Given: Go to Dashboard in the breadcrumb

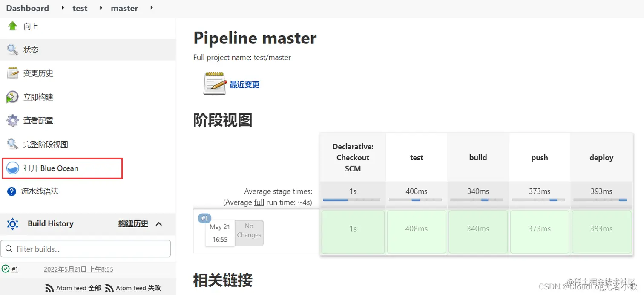Looking at the screenshot, I should click(x=27, y=8).
